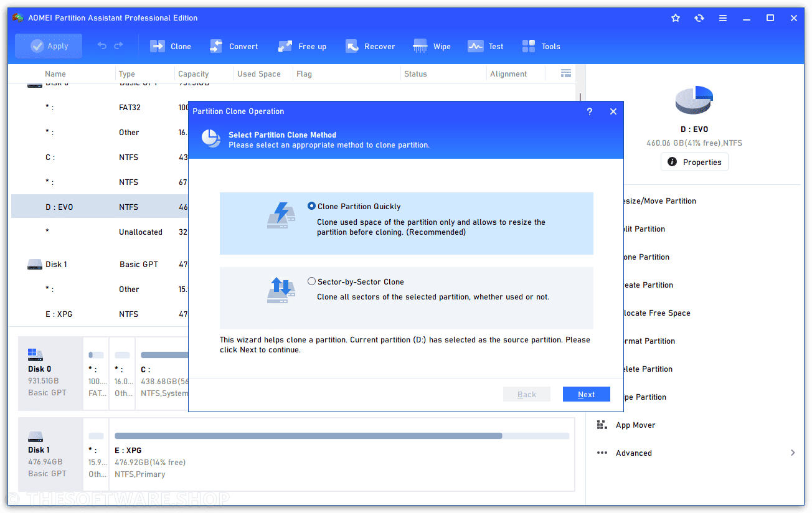Click the Redo arrow icon
Screen dimensions: 812x513
coord(118,46)
